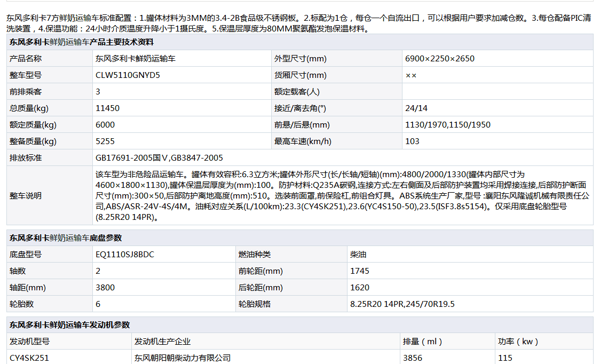
Task: Click the 轴距(mm) label
Action: tap(28, 287)
